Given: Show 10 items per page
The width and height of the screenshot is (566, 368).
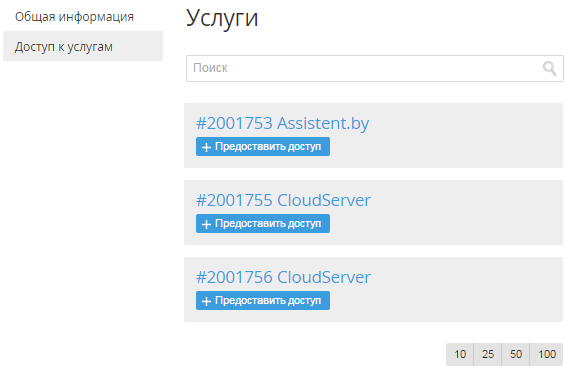Looking at the screenshot, I should [x=460, y=354].
